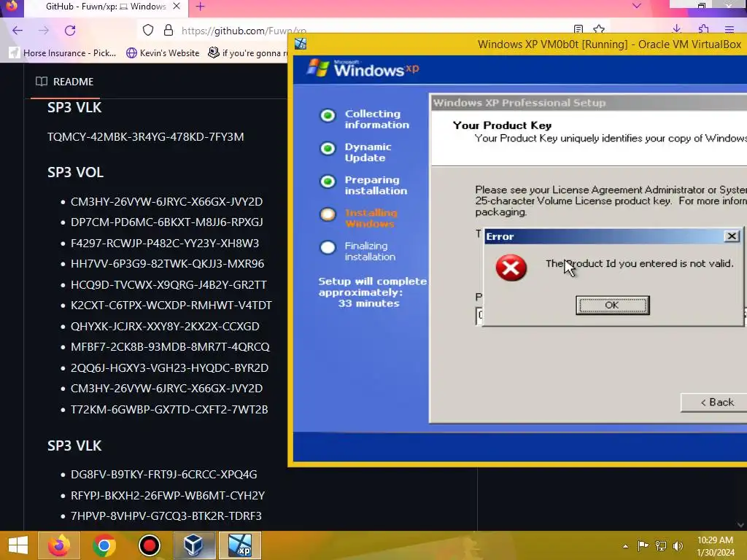Image resolution: width=747 pixels, height=560 pixels.
Task: Click the Windows XP logo in setup
Action: click(363, 69)
